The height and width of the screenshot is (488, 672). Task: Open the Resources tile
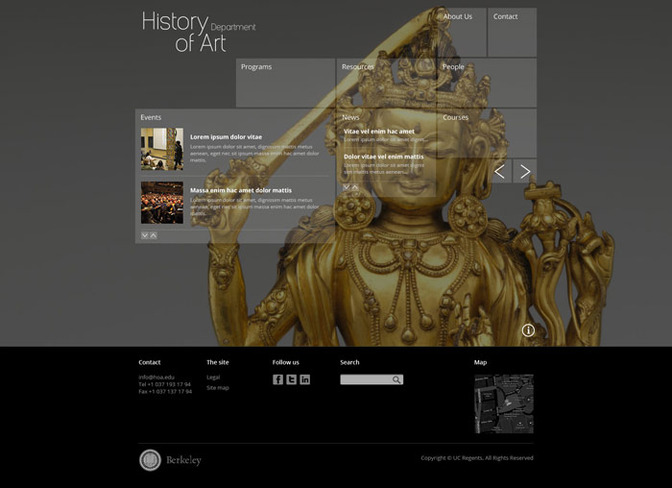(x=386, y=83)
